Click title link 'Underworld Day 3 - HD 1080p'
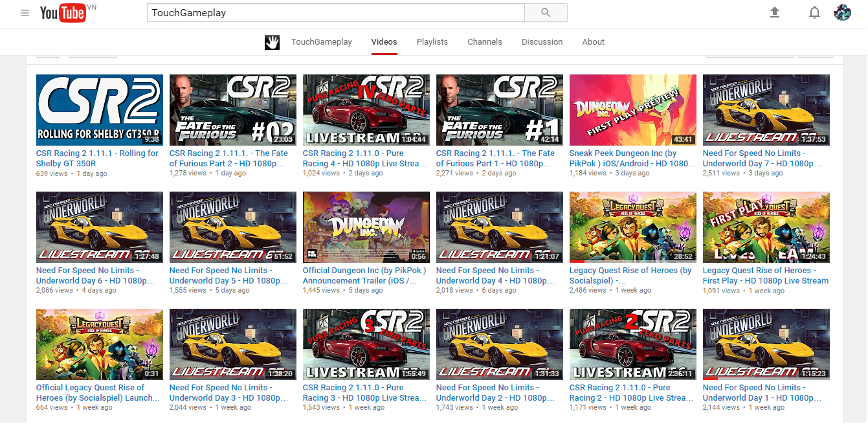The width and height of the screenshot is (868, 424). [229, 393]
